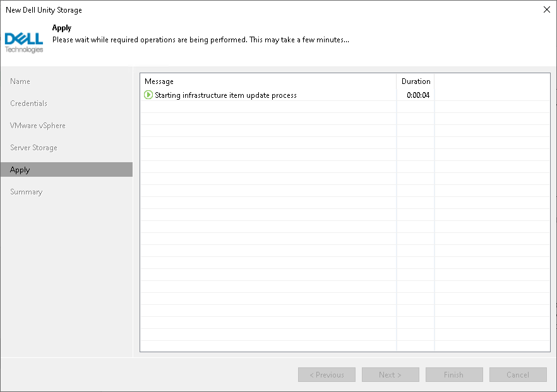Go to the Name wizard step
The width and height of the screenshot is (557, 392).
pos(20,81)
